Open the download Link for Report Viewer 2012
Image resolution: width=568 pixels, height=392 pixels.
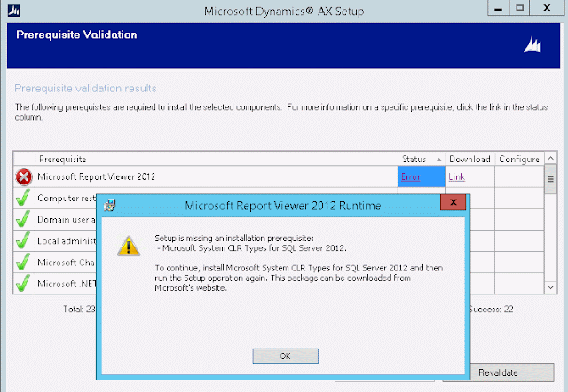pos(457,177)
